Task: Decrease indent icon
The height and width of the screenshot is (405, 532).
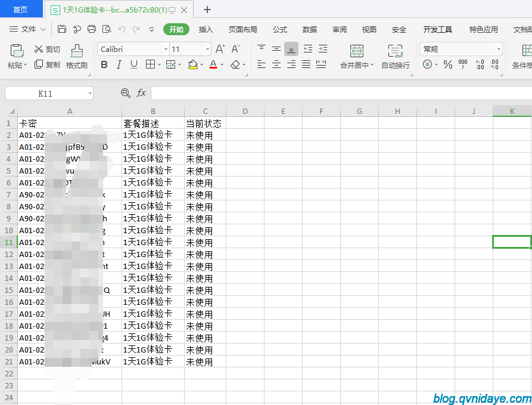Action: [x=308, y=49]
